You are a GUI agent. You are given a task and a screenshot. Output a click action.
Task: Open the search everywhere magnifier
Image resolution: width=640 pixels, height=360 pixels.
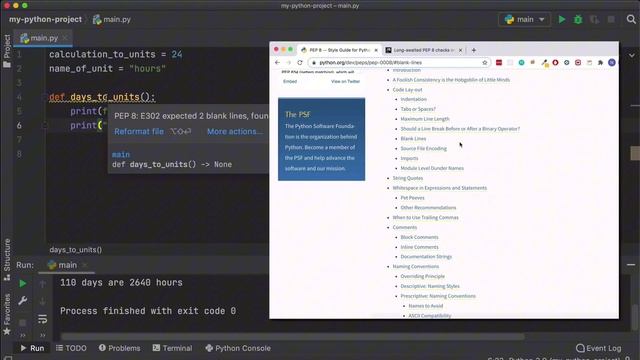pos(631,19)
